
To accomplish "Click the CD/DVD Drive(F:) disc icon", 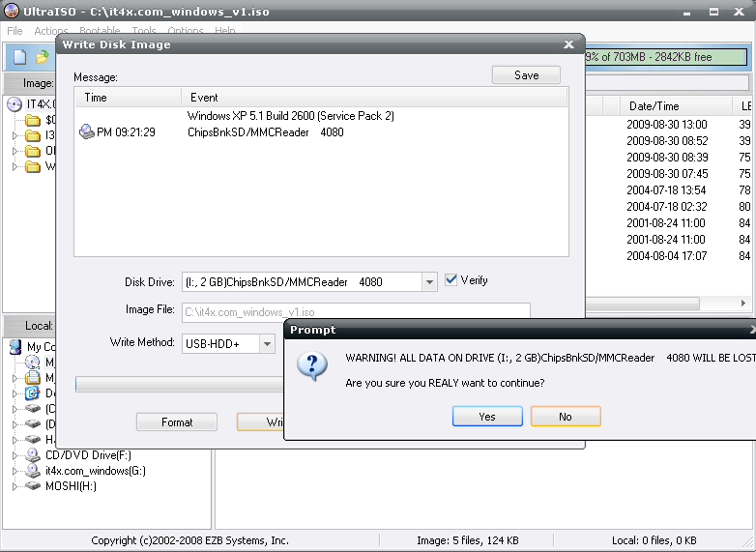I will point(32,454).
